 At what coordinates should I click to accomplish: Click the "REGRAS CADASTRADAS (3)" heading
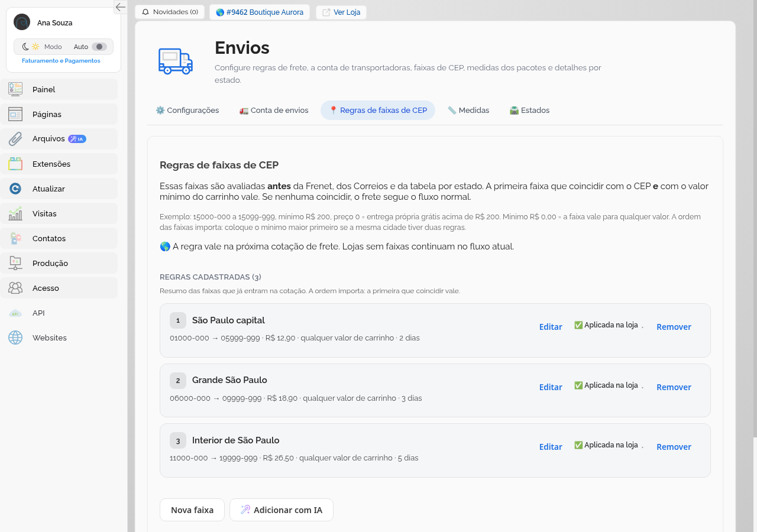(211, 277)
